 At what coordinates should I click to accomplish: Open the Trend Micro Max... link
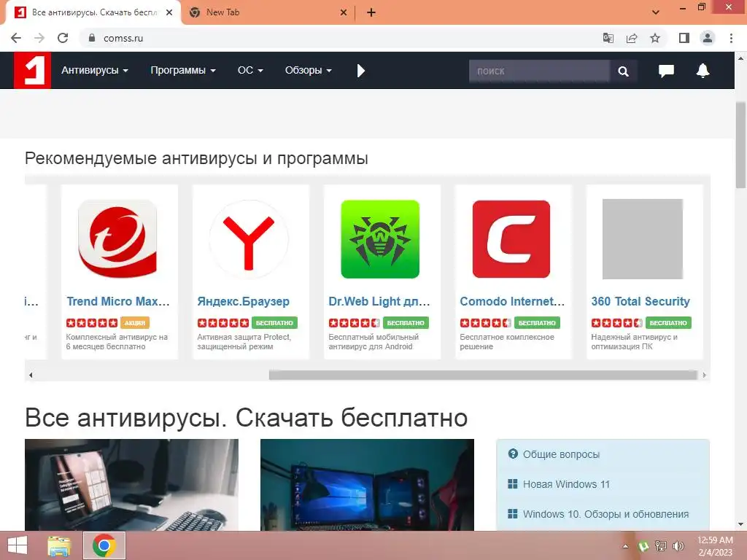tap(118, 301)
